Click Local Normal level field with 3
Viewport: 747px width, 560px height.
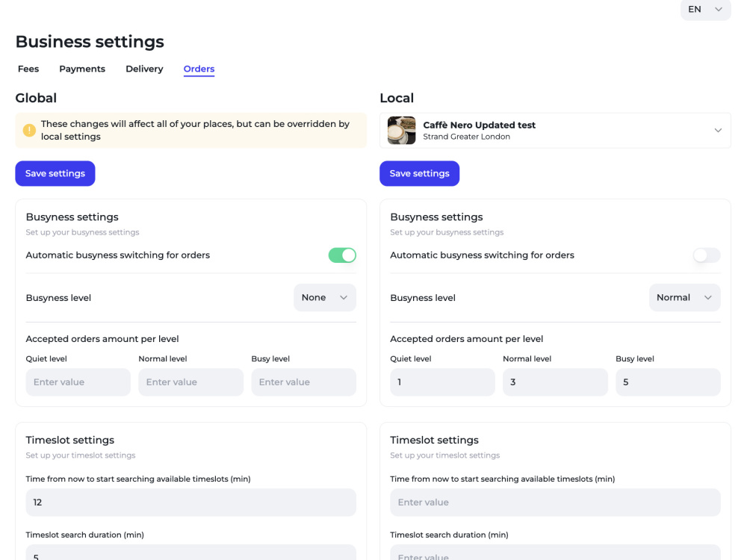[555, 382]
